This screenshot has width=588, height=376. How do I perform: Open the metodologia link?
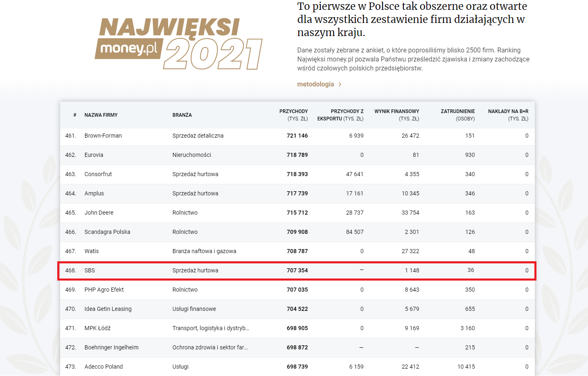pos(315,84)
